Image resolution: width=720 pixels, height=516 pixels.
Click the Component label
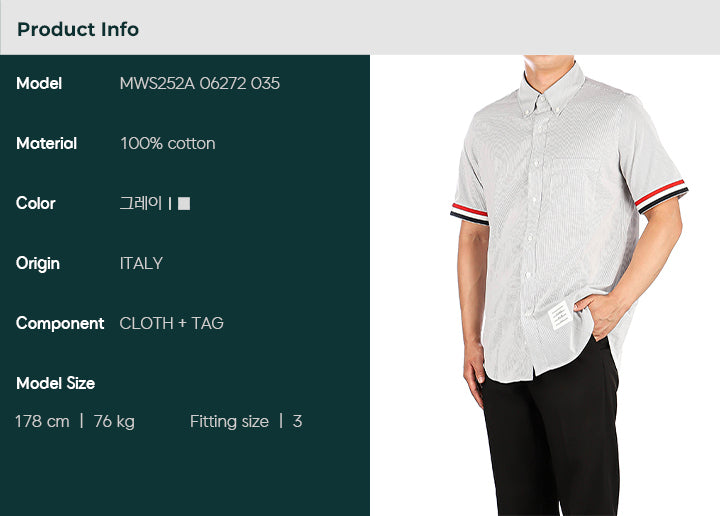coord(60,324)
